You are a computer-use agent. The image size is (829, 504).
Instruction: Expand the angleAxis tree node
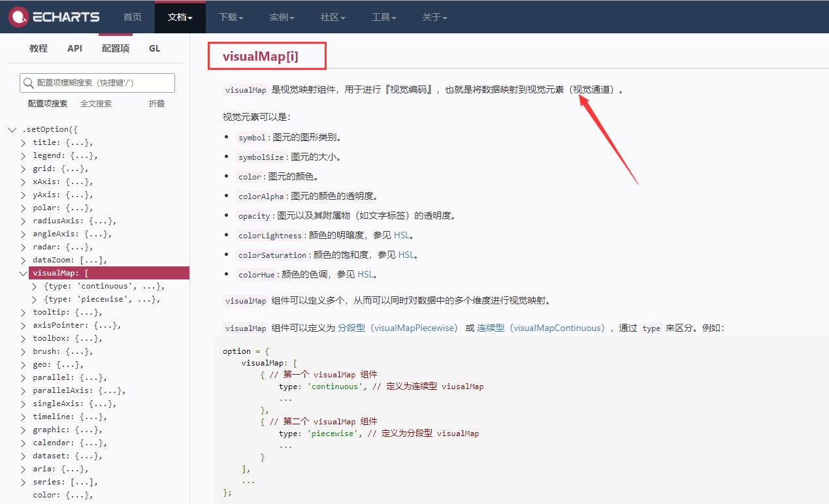click(24, 234)
